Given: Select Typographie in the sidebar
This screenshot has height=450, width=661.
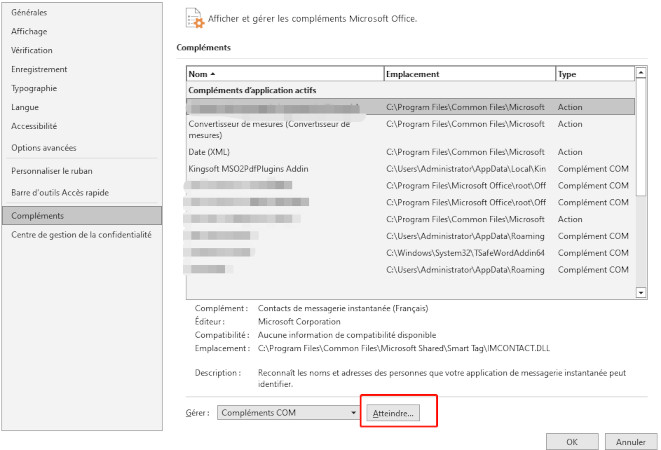Looking at the screenshot, I should 34,89.
